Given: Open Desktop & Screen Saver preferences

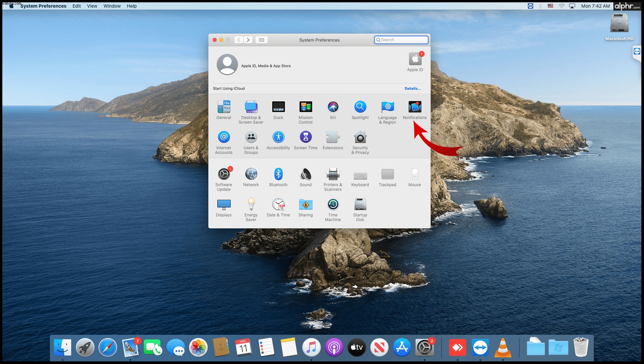Looking at the screenshot, I should click(251, 112).
